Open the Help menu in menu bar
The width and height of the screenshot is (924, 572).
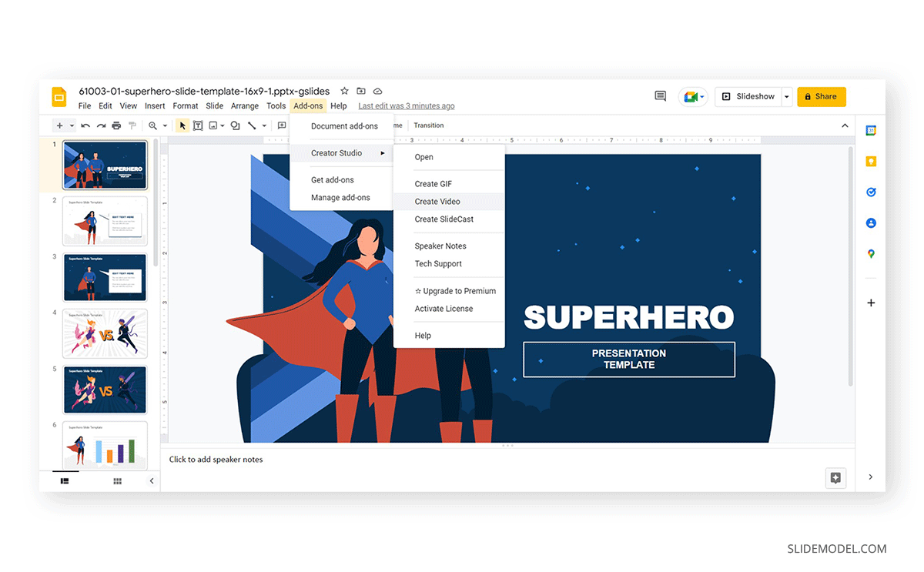[339, 106]
